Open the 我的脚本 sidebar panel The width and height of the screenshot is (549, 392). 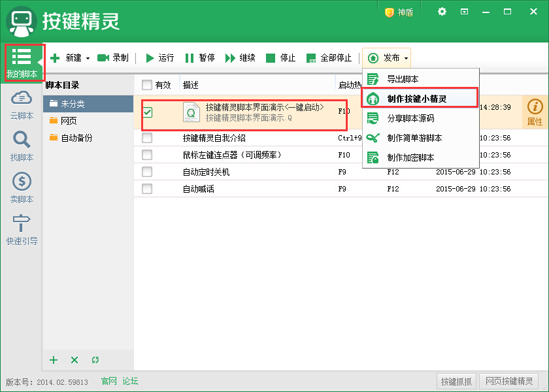(22, 63)
